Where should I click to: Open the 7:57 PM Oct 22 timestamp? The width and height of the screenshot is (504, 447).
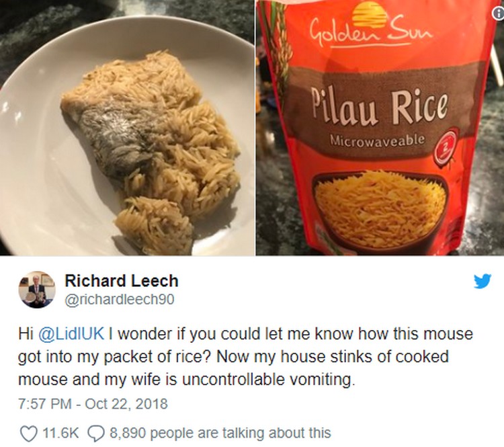[x=93, y=403]
